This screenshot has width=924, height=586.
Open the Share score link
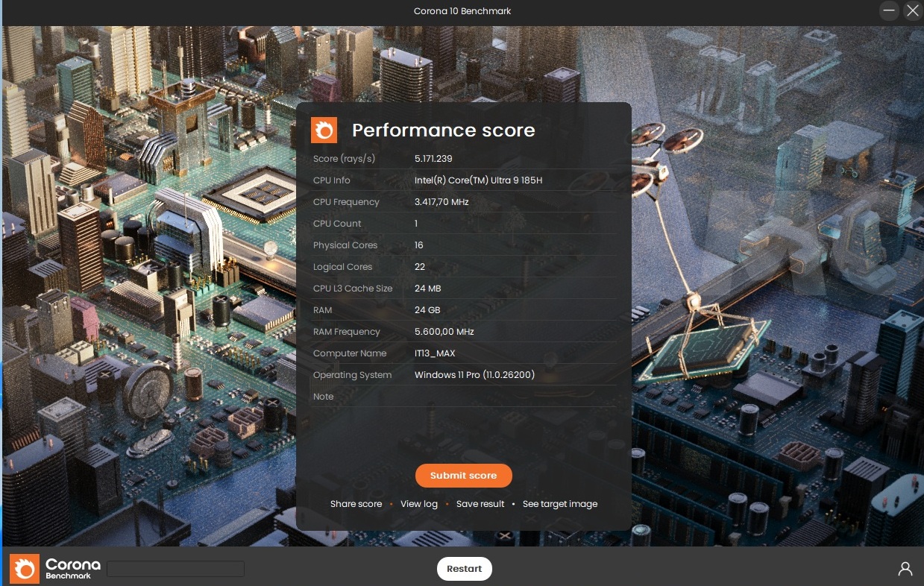(x=356, y=504)
